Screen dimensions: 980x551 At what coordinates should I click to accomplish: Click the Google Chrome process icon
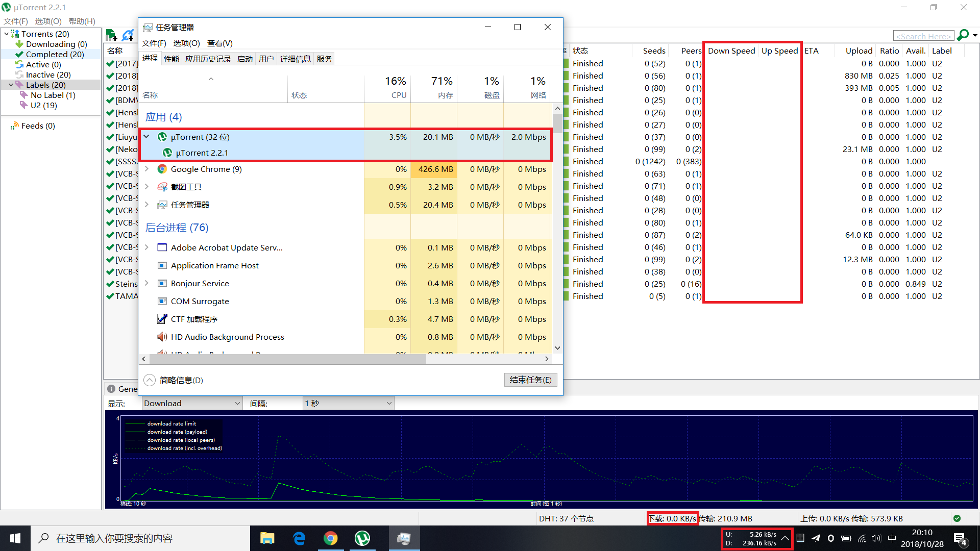point(162,169)
